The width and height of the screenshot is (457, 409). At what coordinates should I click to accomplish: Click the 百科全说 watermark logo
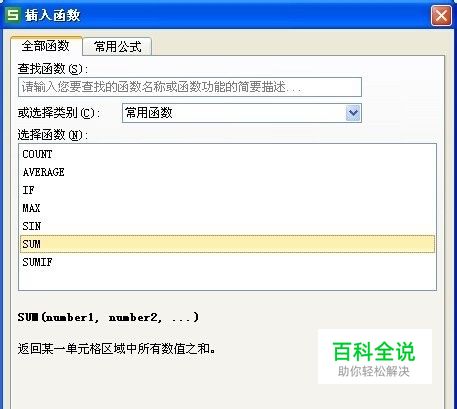click(375, 357)
